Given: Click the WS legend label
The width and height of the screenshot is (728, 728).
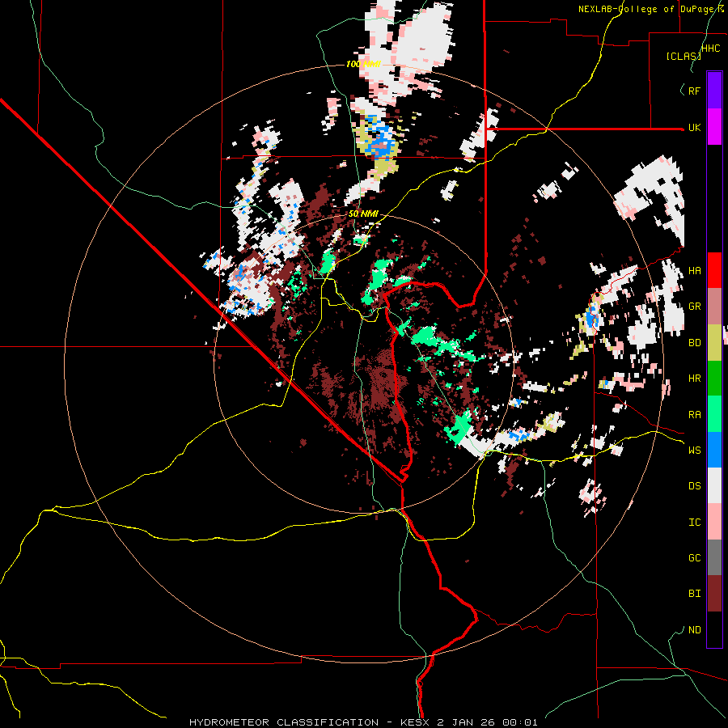Looking at the screenshot, I should (694, 451).
